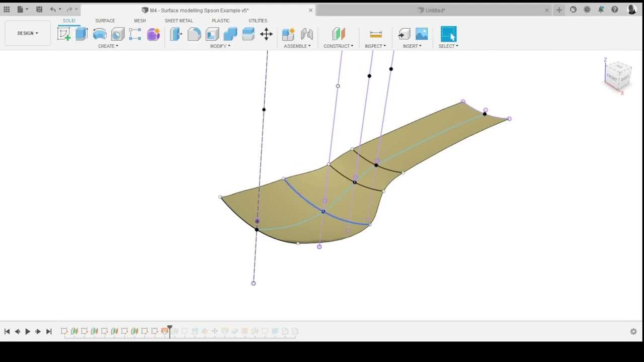Viewport: 644px width, 362px height.
Task: Close the Untitled document tab
Action: pos(547,10)
